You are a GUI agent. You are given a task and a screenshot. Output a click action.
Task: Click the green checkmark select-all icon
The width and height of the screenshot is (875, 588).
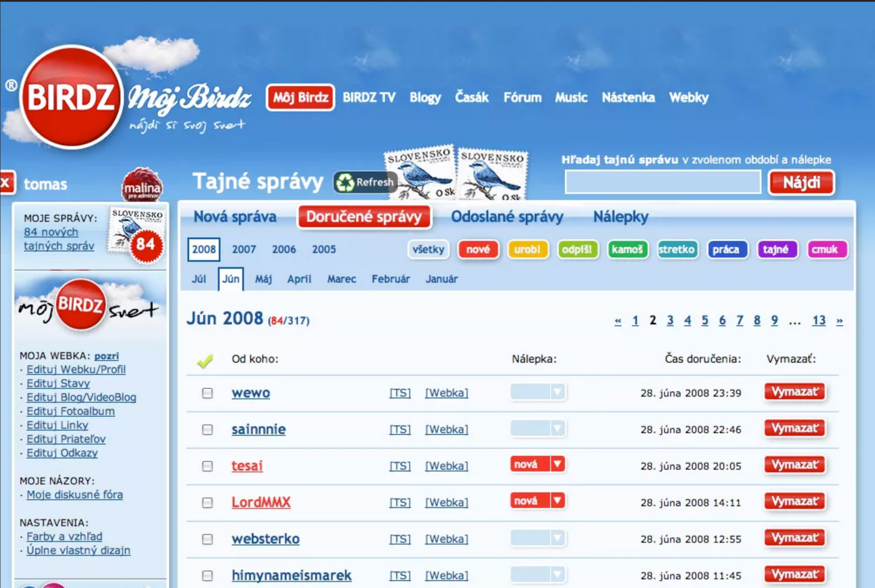[x=205, y=360]
